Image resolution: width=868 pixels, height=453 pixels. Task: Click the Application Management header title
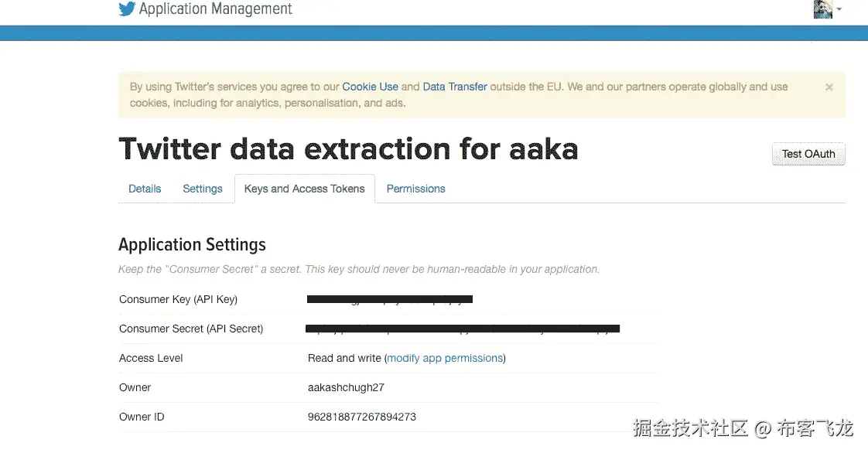216,9
